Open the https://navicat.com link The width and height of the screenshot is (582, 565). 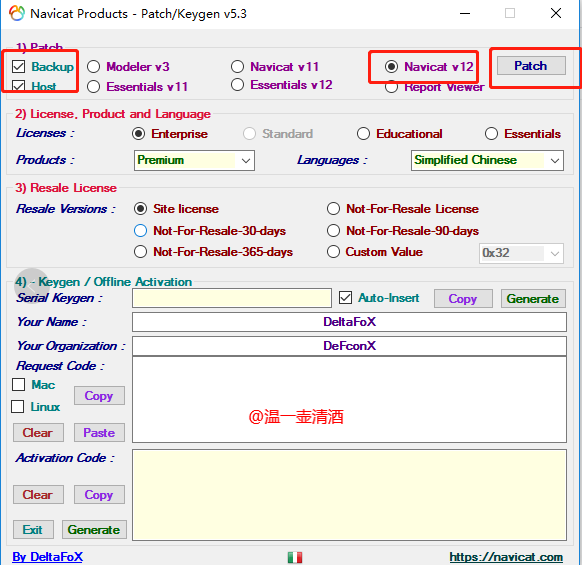(x=506, y=557)
